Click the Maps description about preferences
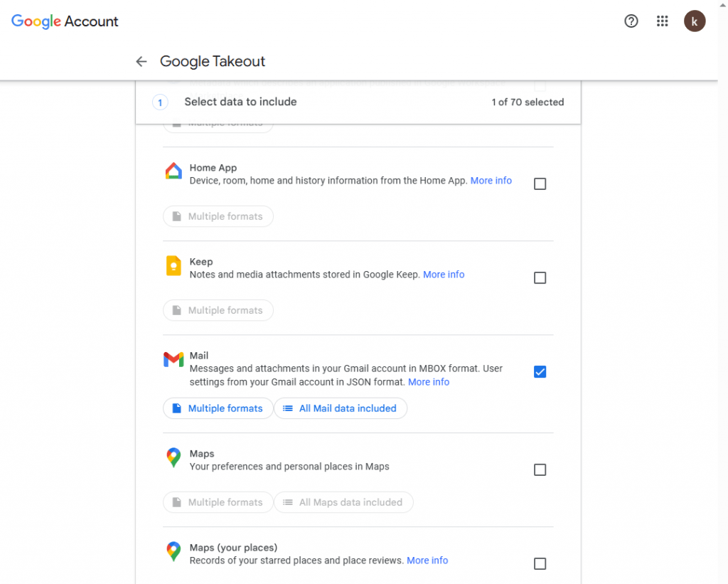The width and height of the screenshot is (728, 584). click(x=289, y=467)
